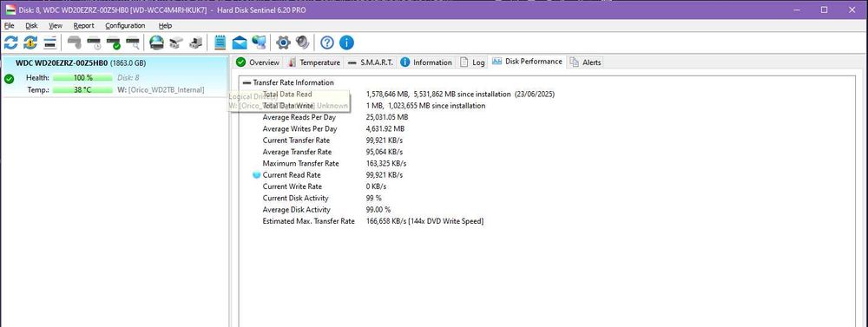Click the globe over disk toolbar icon
Screen dimensions: 868x327
(156, 43)
